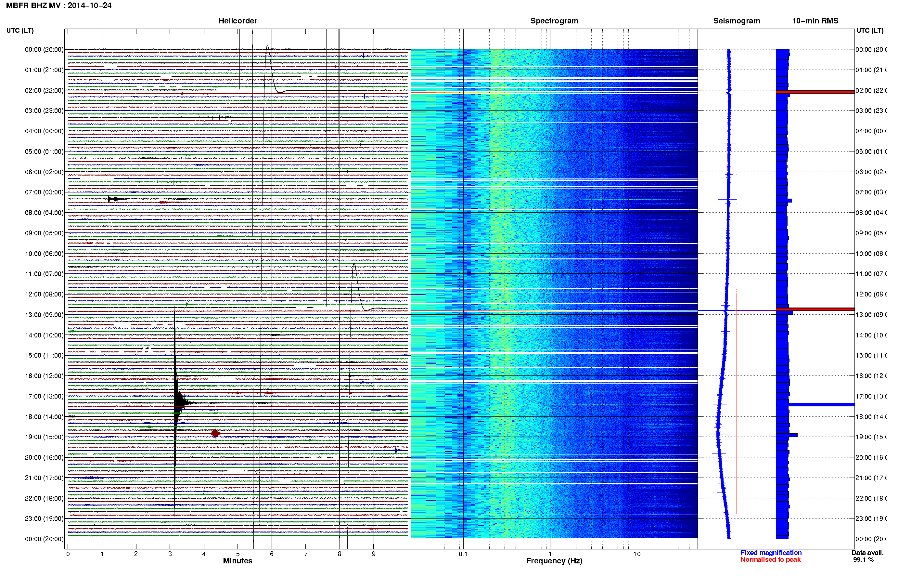
Task: Click the 'Frequency (Hz)' x-axis label
Action: click(554, 561)
